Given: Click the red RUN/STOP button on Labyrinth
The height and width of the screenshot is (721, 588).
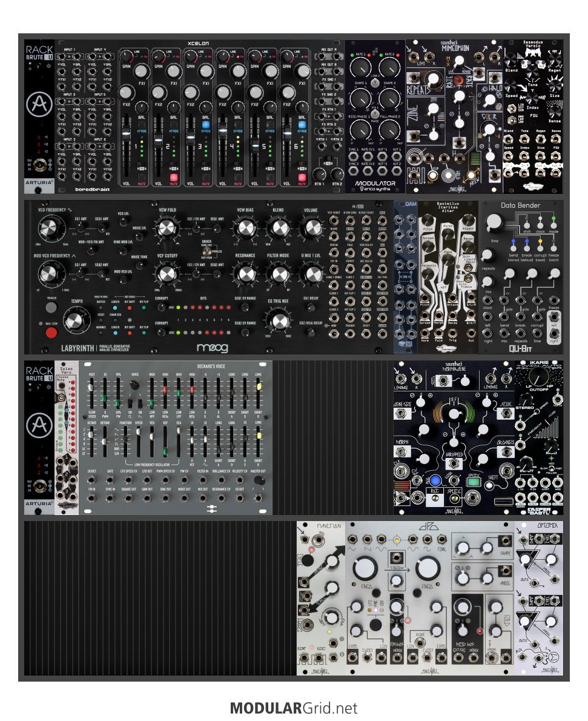Looking at the screenshot, I should tap(51, 333).
